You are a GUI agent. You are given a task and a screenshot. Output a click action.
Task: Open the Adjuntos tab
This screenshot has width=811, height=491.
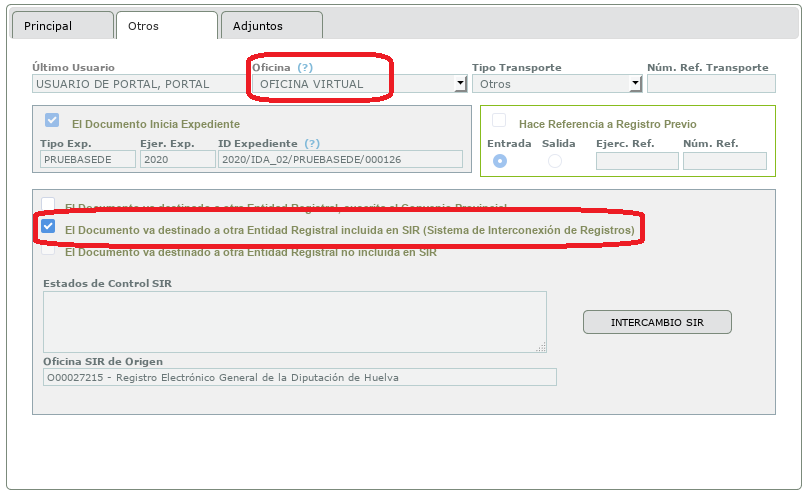point(272,25)
